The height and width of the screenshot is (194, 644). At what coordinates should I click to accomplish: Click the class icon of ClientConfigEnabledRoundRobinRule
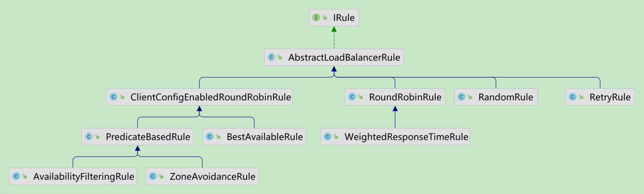(x=114, y=97)
